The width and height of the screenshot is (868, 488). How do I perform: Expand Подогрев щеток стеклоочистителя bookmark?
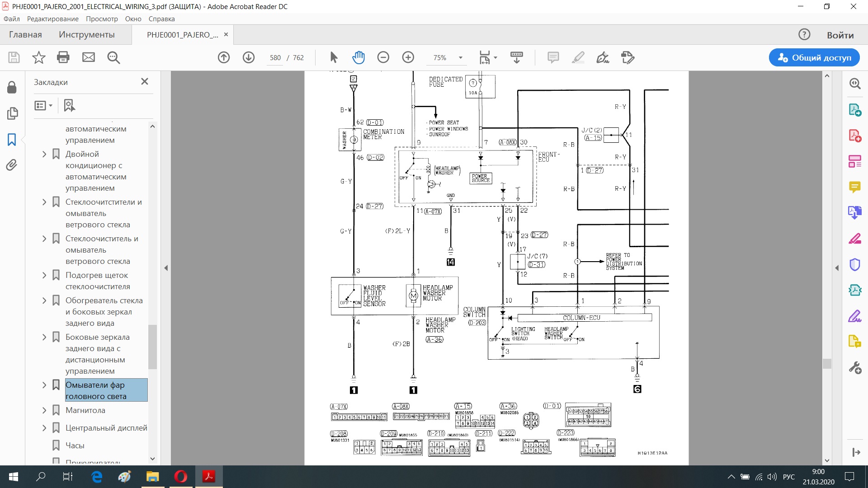tap(44, 275)
